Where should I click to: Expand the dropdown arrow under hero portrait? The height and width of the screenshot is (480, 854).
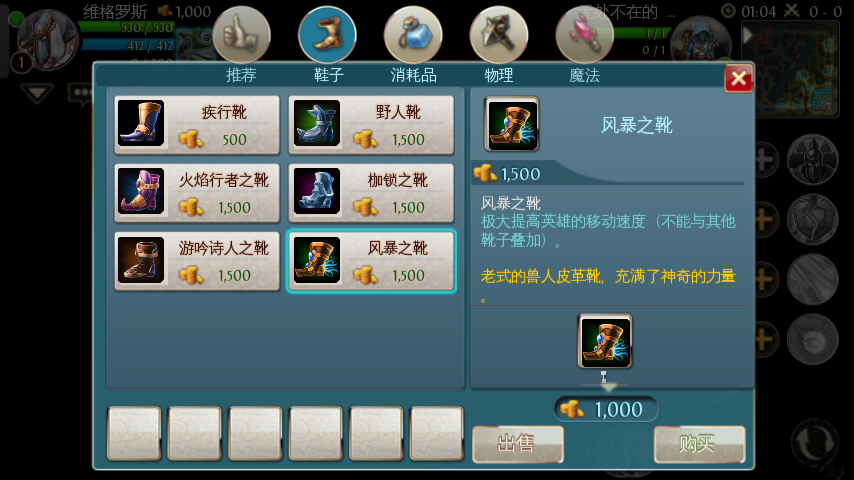37,93
